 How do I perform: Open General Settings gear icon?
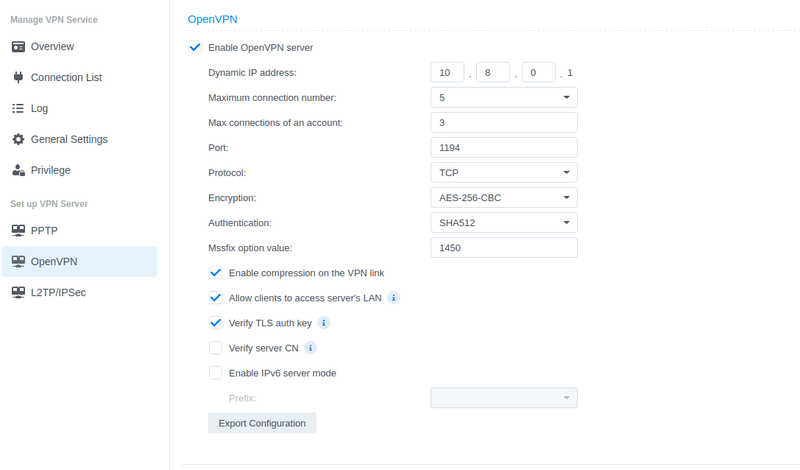click(18, 139)
